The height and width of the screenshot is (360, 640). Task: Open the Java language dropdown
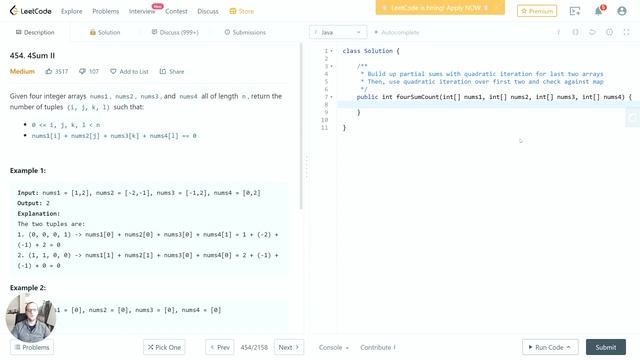click(x=338, y=32)
